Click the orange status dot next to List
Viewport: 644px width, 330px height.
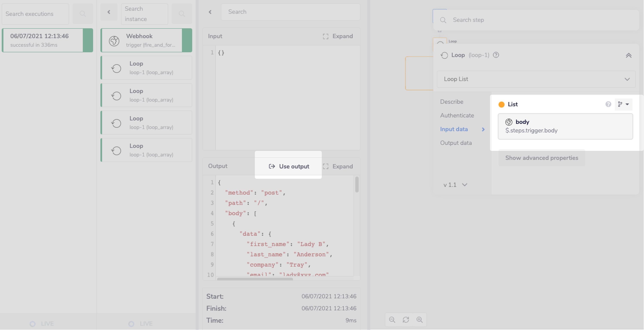pos(502,104)
